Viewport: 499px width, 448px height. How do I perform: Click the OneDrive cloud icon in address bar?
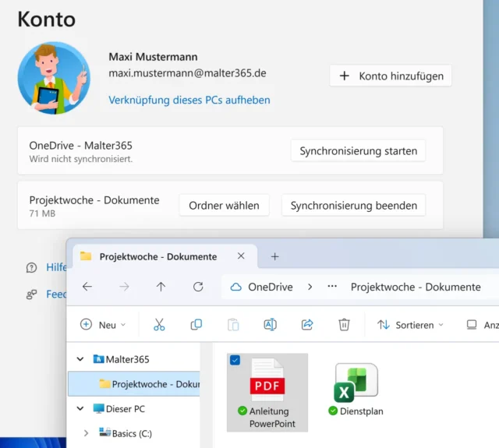[235, 287]
